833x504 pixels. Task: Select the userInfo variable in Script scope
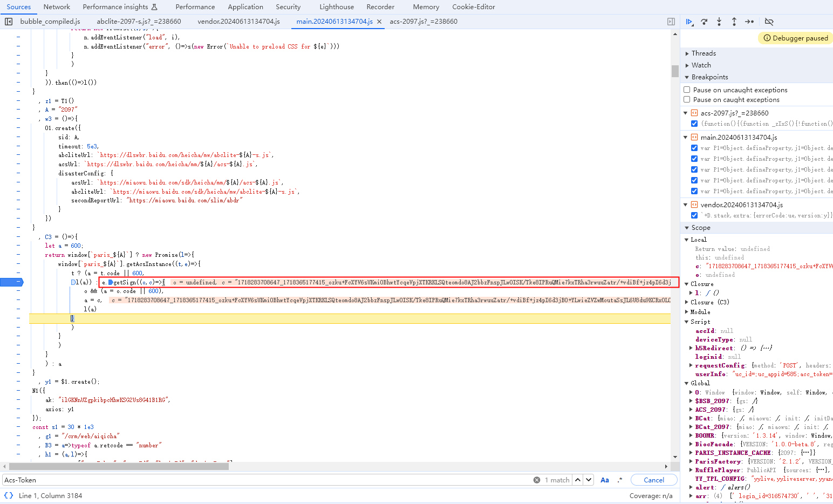[710, 374]
